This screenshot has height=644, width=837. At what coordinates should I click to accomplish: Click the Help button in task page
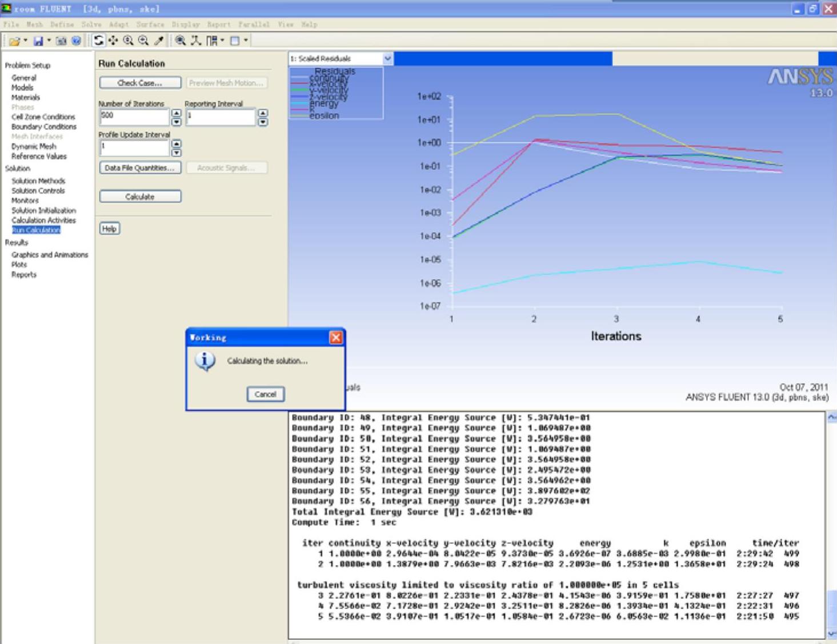(109, 229)
